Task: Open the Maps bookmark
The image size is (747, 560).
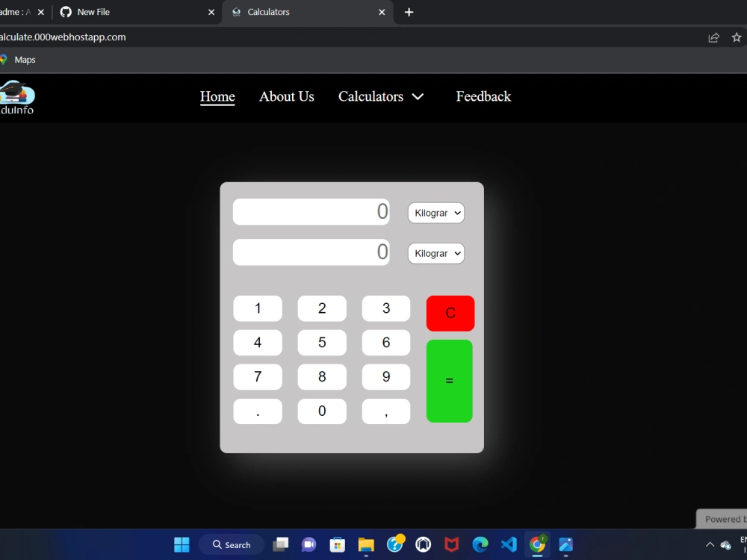Action: click(18, 60)
